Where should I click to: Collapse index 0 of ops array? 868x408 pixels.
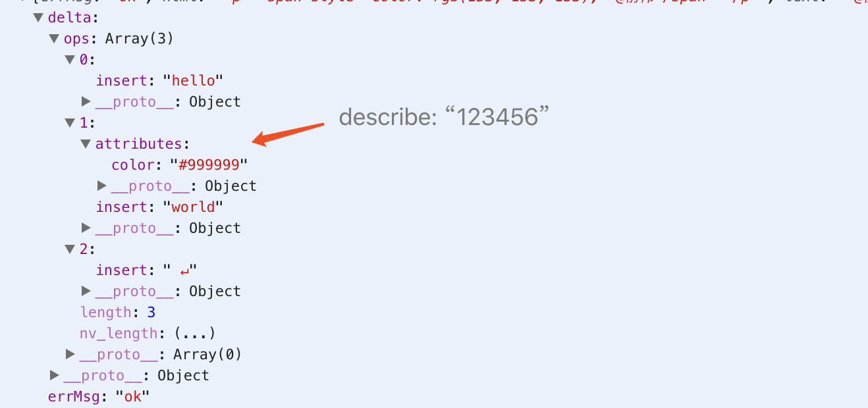point(70,60)
